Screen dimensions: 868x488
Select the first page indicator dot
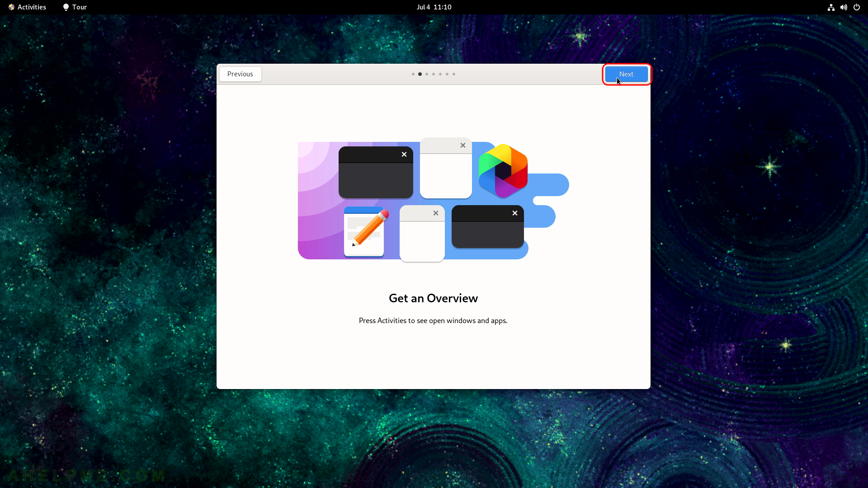413,74
